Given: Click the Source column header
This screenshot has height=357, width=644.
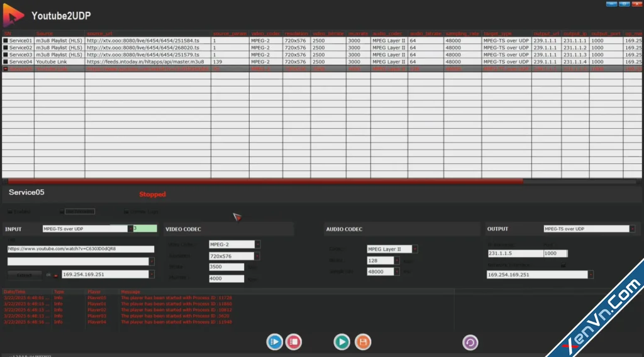Looking at the screenshot, I should 60,34.
